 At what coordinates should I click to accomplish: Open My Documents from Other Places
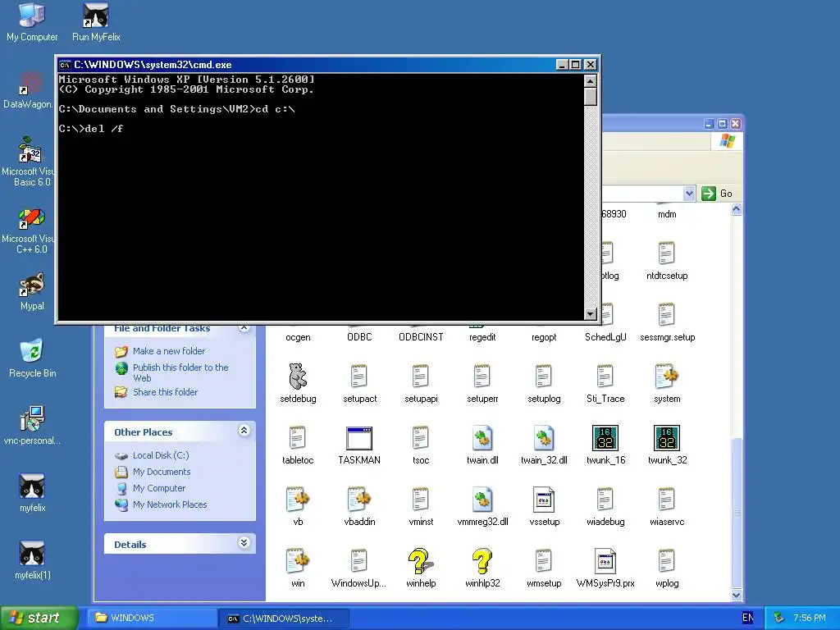click(162, 472)
